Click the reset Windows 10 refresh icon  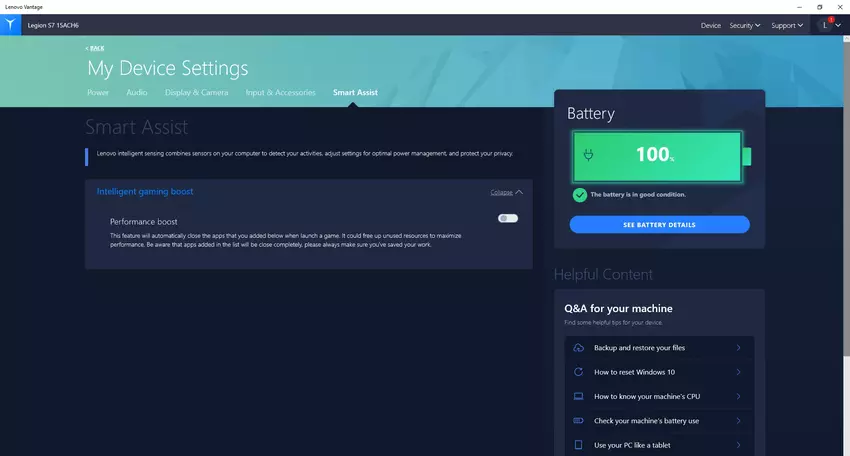pyautogui.click(x=578, y=372)
